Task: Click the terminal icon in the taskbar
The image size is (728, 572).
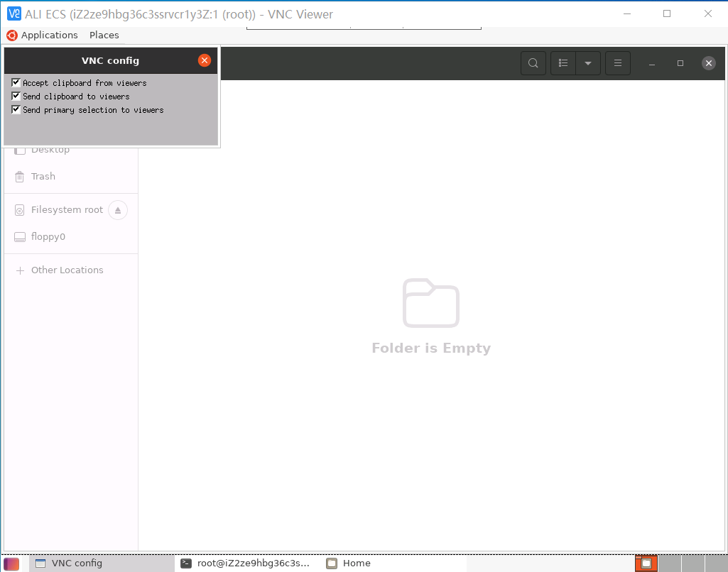Action: pos(186,563)
